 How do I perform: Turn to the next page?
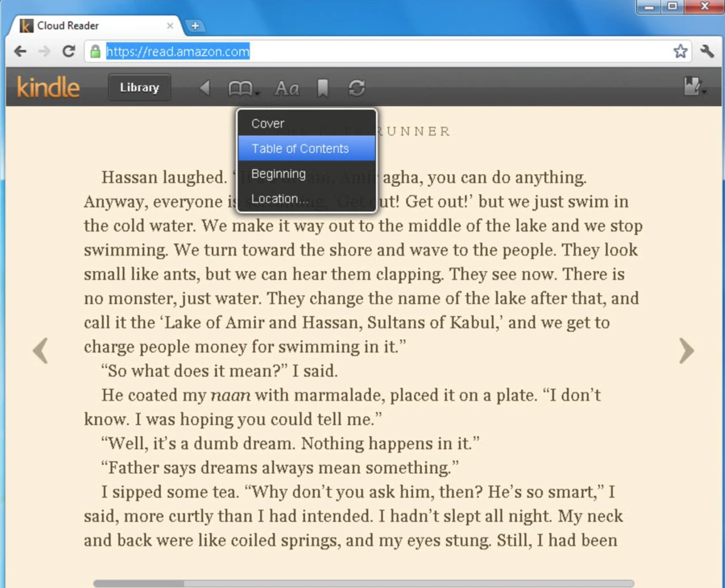[x=686, y=351]
